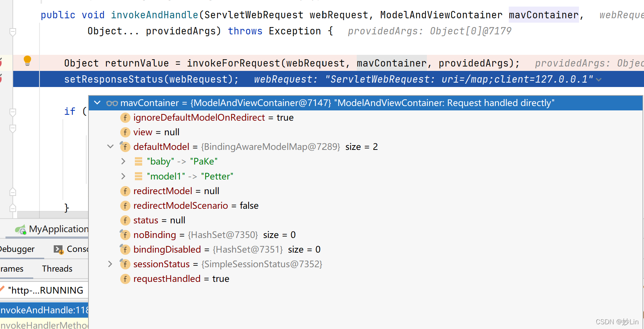This screenshot has height=329, width=644.
Task: Click the field icon next to requestHandled
Action: click(125, 279)
